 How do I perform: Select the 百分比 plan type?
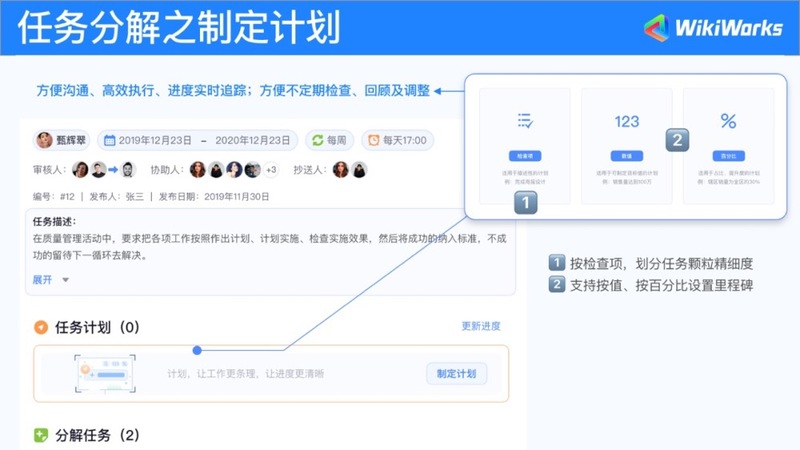[727, 157]
